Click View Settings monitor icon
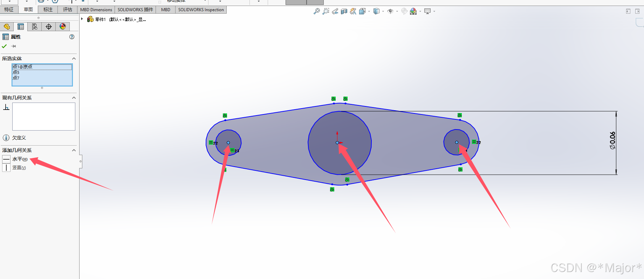 coord(427,11)
